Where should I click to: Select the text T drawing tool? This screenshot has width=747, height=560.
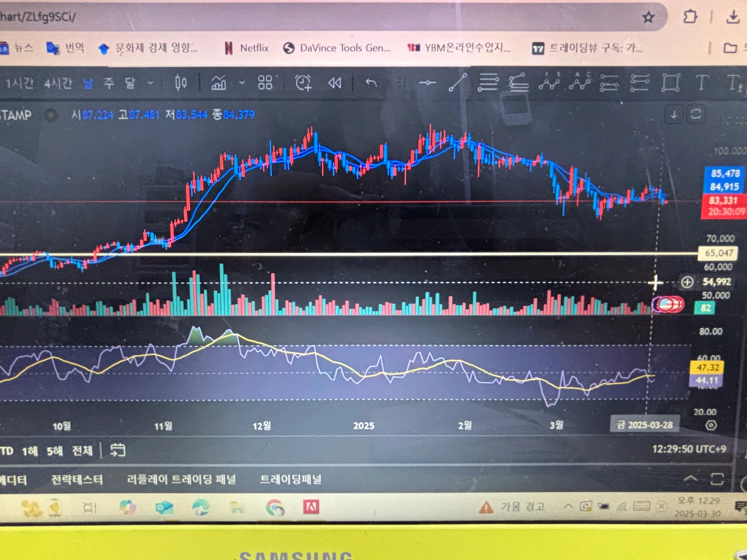click(701, 82)
